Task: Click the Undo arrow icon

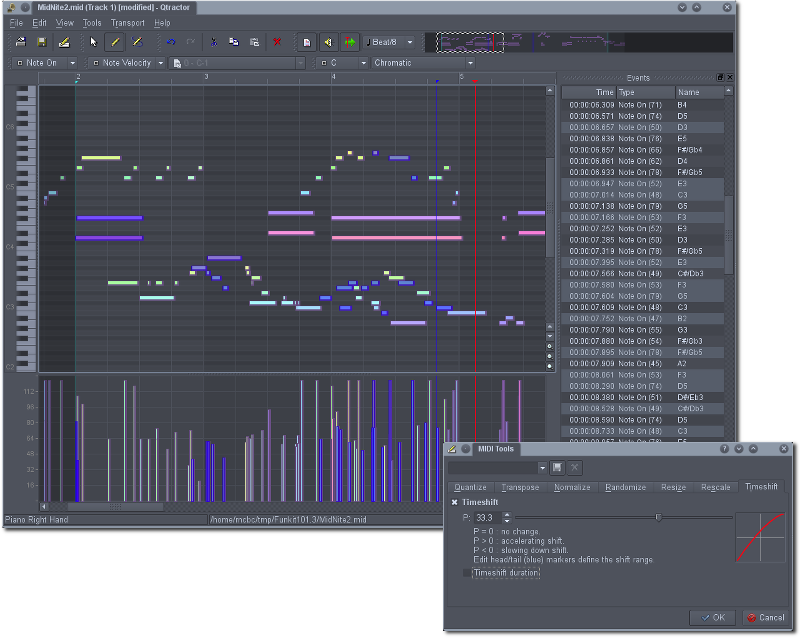Action: click(171, 42)
